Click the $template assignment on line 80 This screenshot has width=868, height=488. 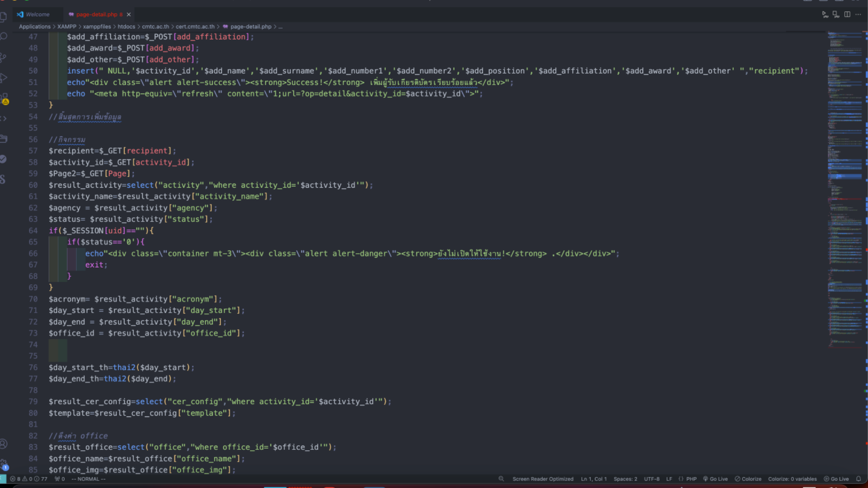pos(142,413)
